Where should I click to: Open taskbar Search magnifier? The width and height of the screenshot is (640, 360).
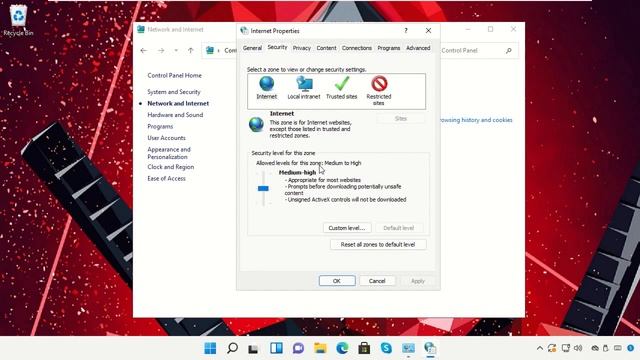tap(232, 348)
